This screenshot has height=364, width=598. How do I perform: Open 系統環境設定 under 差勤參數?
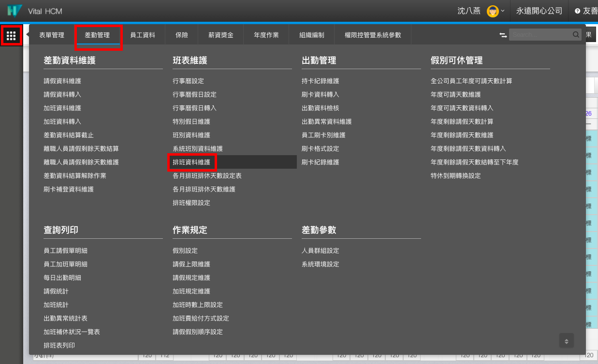tap(320, 264)
